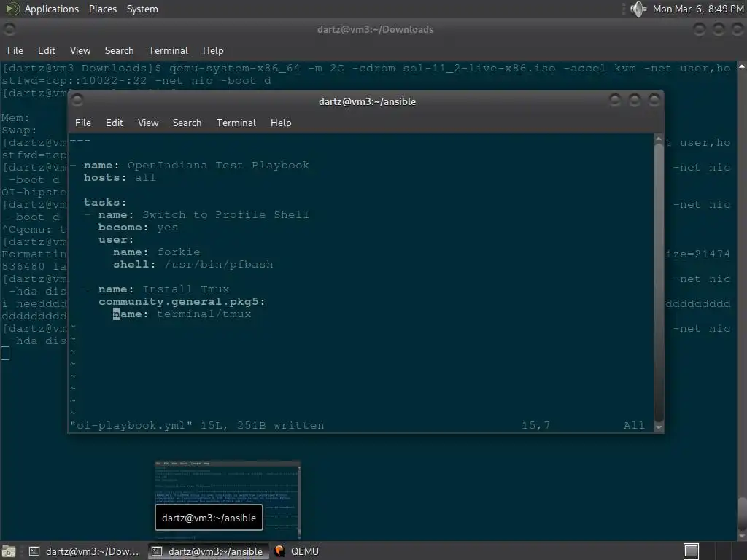Screen dimensions: 747x560
Task: Click the 'Mem:' line in Downloads terminal
Action: point(15,117)
